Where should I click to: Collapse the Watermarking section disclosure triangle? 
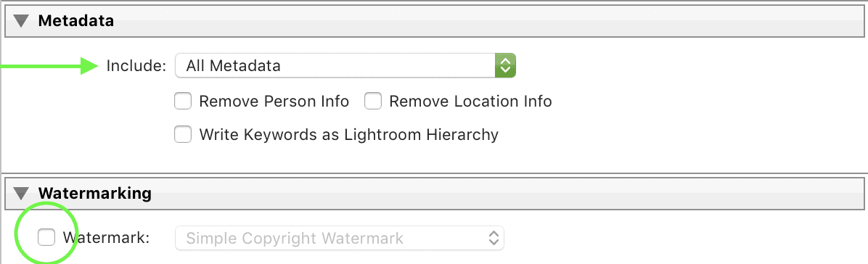[x=22, y=193]
